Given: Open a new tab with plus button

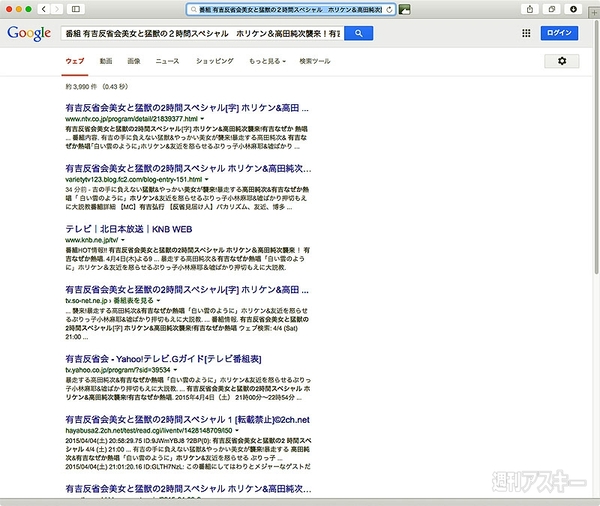Looking at the screenshot, I should tap(594, 13).
